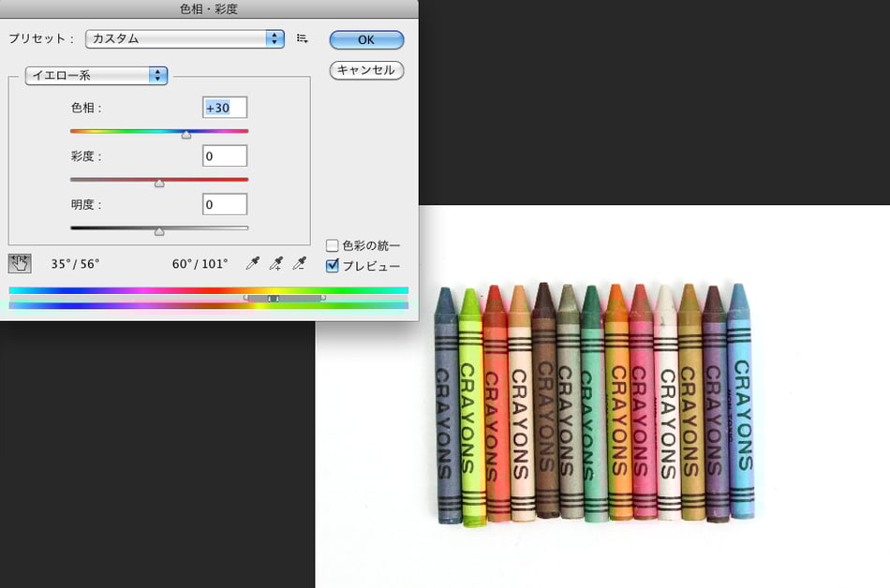The width and height of the screenshot is (890, 588).
Task: Click the 明度 lightness slider handle
Action: coord(159,230)
